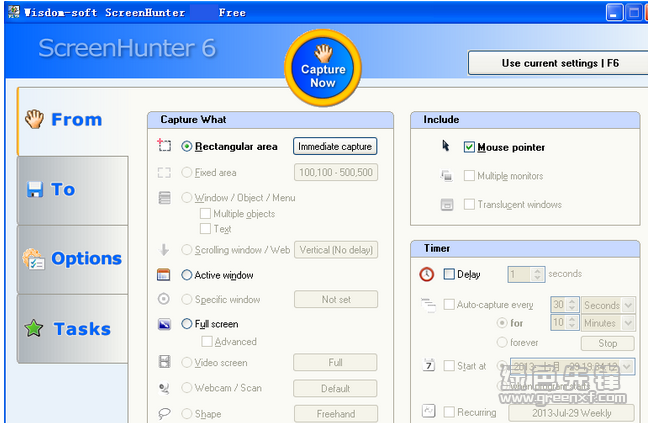
Task: Click the ScreenHunter title bar app icon
Action: (14, 12)
